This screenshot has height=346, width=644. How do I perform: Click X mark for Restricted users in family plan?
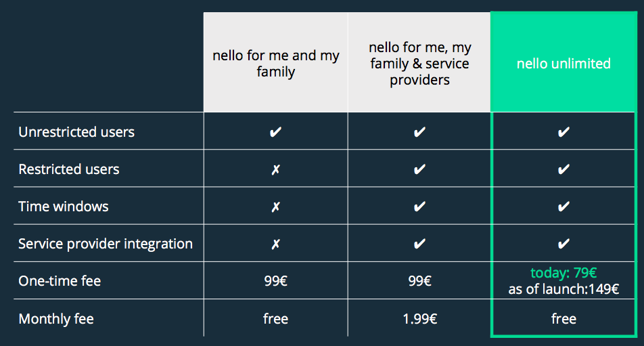coord(275,169)
